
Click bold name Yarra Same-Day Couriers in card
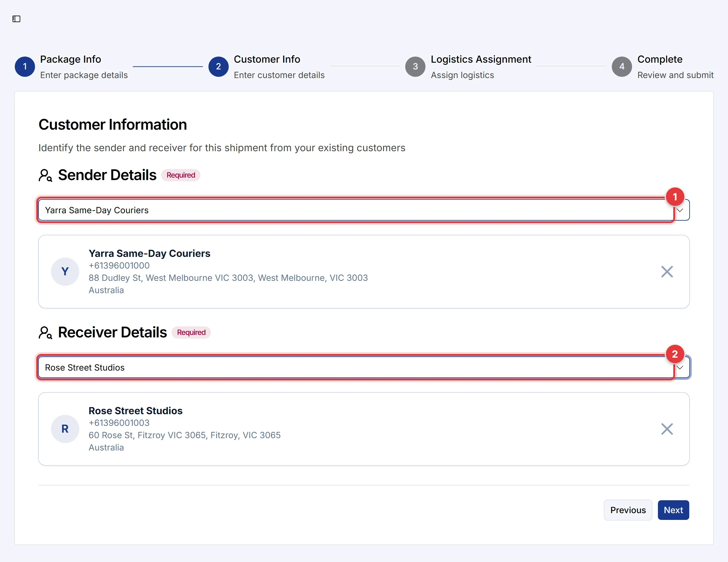tap(149, 253)
